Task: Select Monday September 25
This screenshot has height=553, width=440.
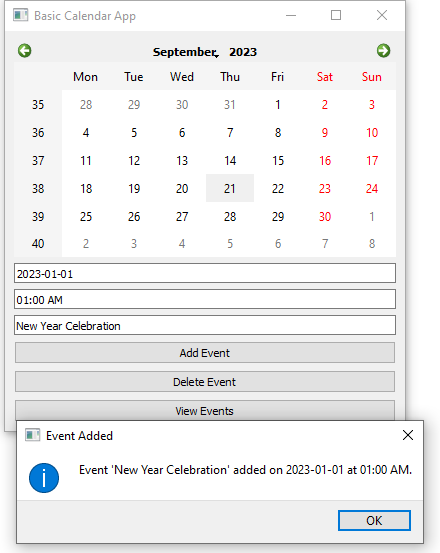Action: tap(86, 216)
